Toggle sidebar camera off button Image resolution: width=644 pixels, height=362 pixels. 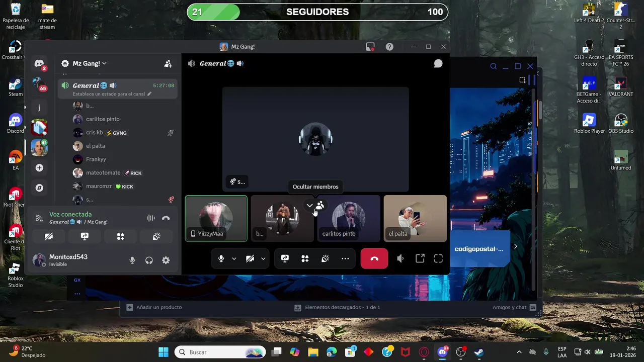[x=49, y=236]
